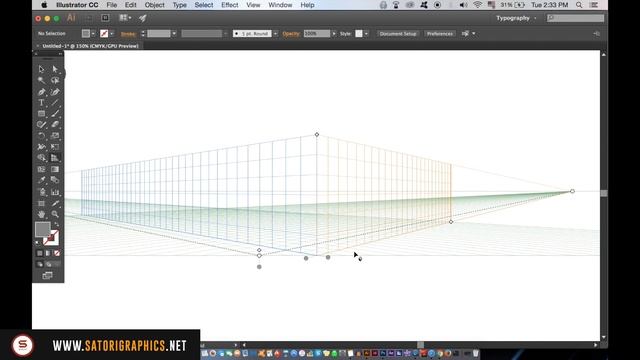Image resolution: width=640 pixels, height=360 pixels.
Task: Set paint mode to Color
Action: [40, 253]
